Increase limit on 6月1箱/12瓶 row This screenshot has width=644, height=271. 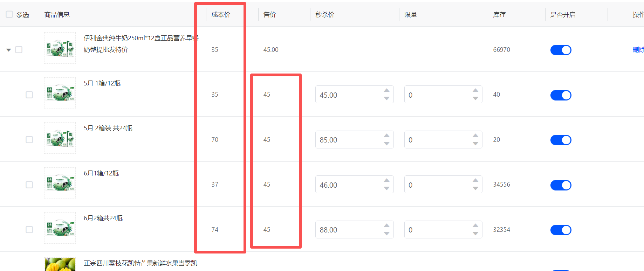click(475, 180)
